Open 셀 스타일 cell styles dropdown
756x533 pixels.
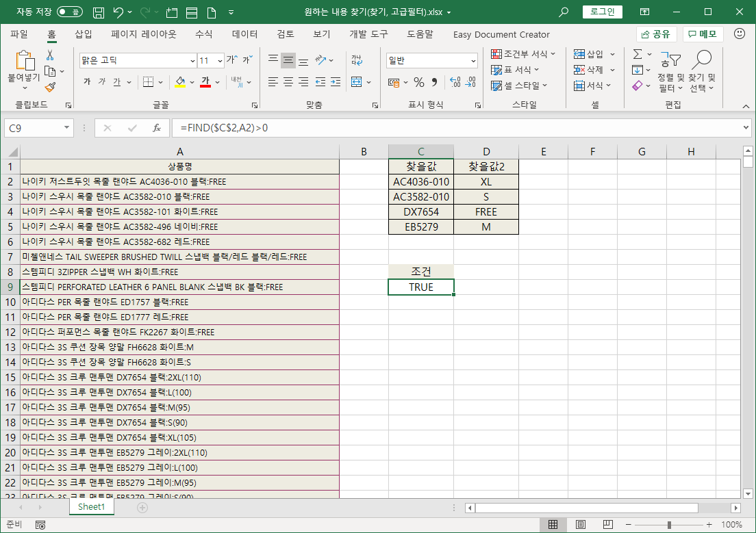pyautogui.click(x=519, y=86)
